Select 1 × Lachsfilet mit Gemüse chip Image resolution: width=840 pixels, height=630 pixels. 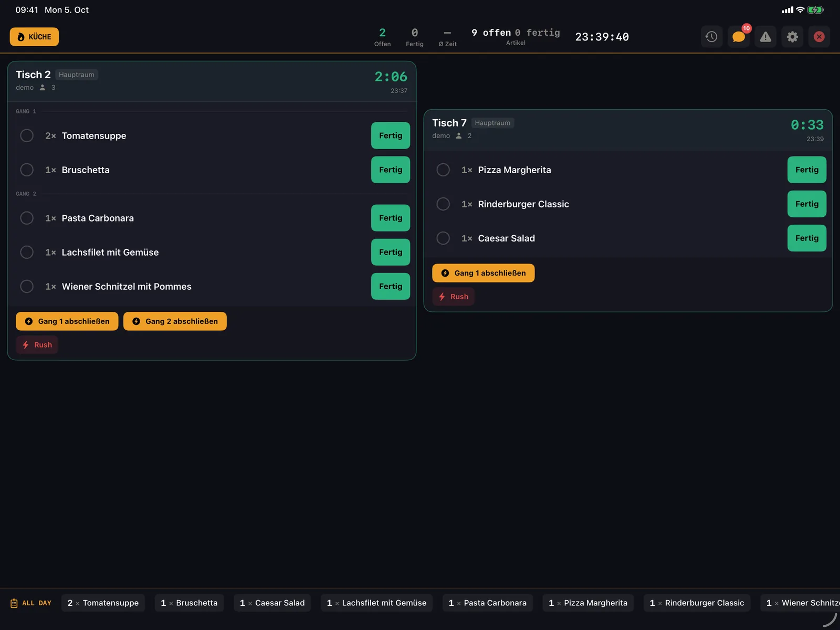point(377,603)
